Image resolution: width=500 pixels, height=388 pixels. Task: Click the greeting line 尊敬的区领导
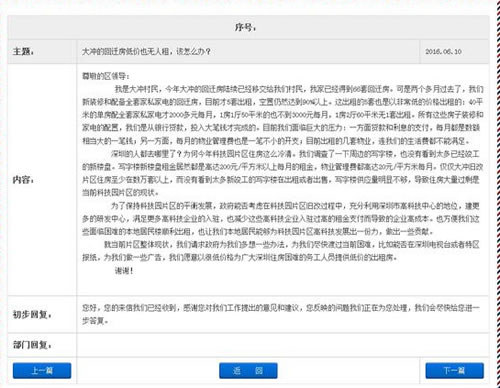coord(106,76)
